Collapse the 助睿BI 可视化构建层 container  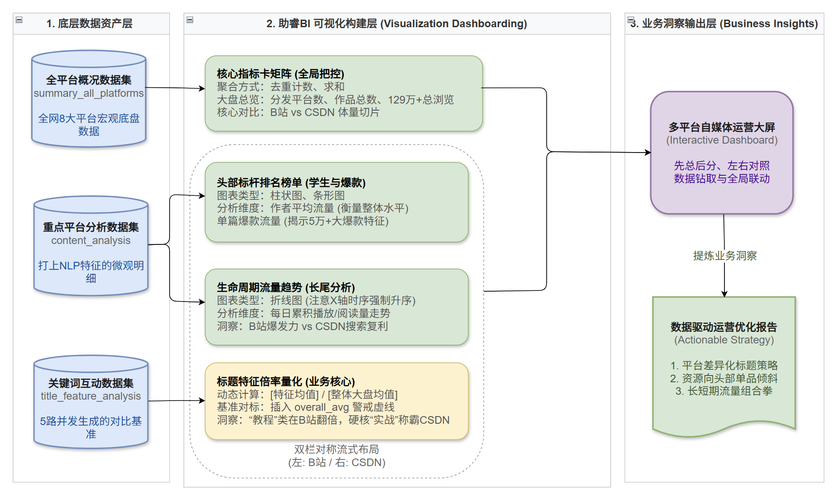pyautogui.click(x=190, y=20)
